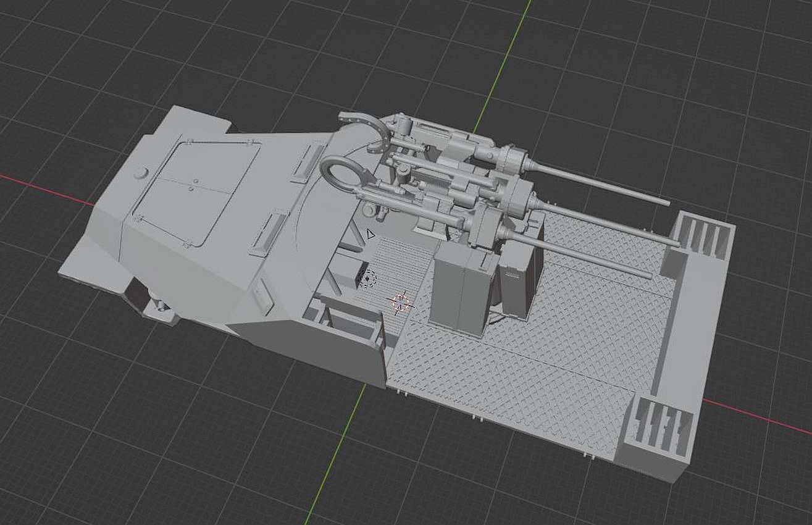
Task: Select the dashed-circle point light object
Action: coord(369,279)
